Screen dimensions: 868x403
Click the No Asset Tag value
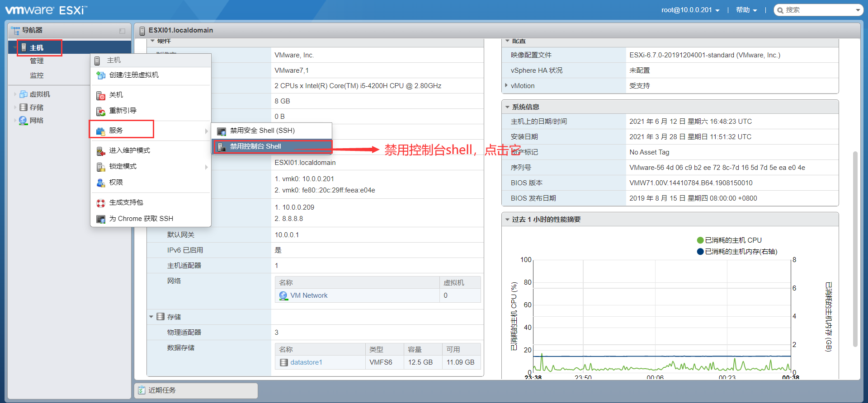649,152
